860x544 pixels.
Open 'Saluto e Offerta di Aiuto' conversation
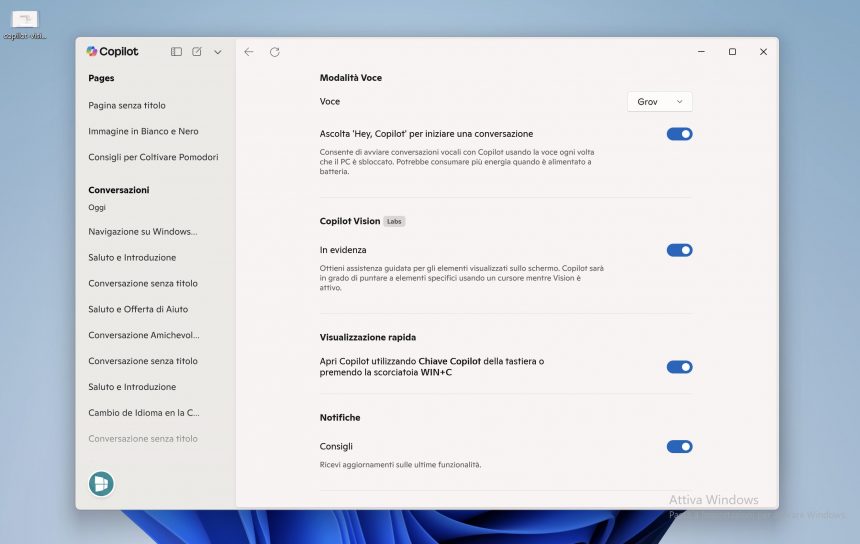pyautogui.click(x=138, y=309)
